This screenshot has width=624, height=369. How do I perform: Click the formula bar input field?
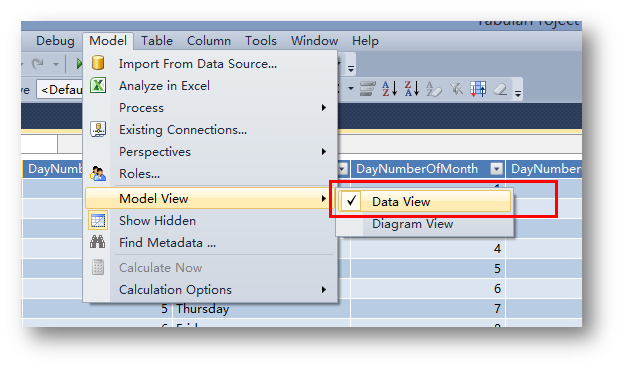pyautogui.click(x=460, y=144)
